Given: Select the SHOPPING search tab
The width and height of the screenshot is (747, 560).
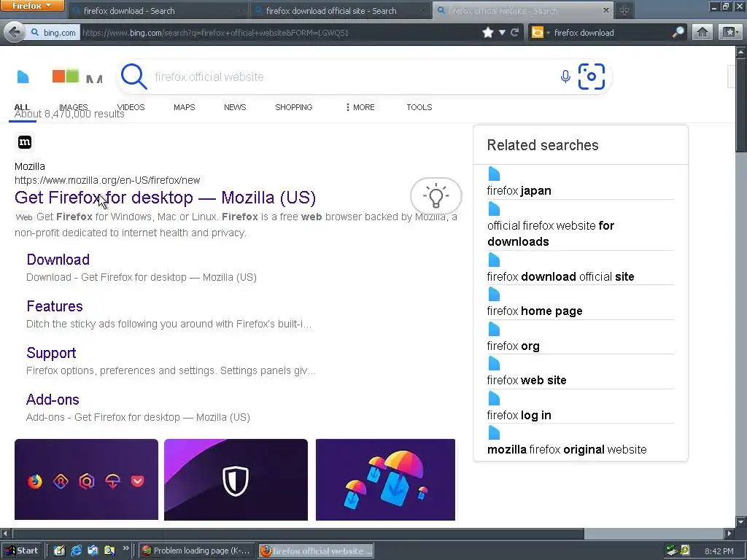Looking at the screenshot, I should pyautogui.click(x=293, y=107).
